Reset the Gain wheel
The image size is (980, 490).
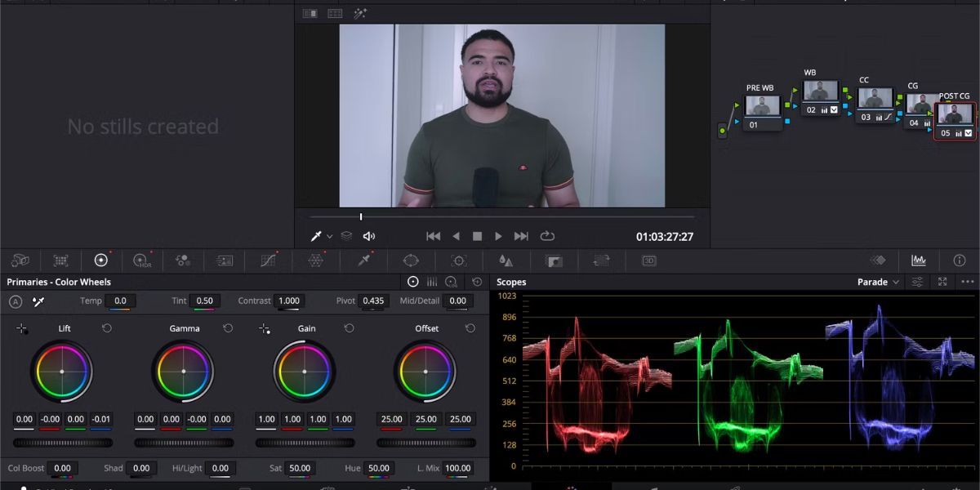(x=350, y=328)
